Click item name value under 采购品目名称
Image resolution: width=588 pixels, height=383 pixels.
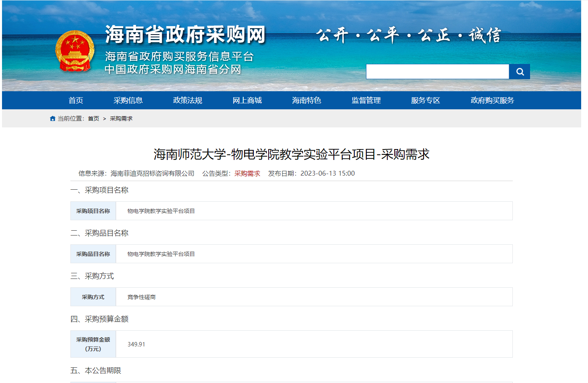click(x=161, y=254)
